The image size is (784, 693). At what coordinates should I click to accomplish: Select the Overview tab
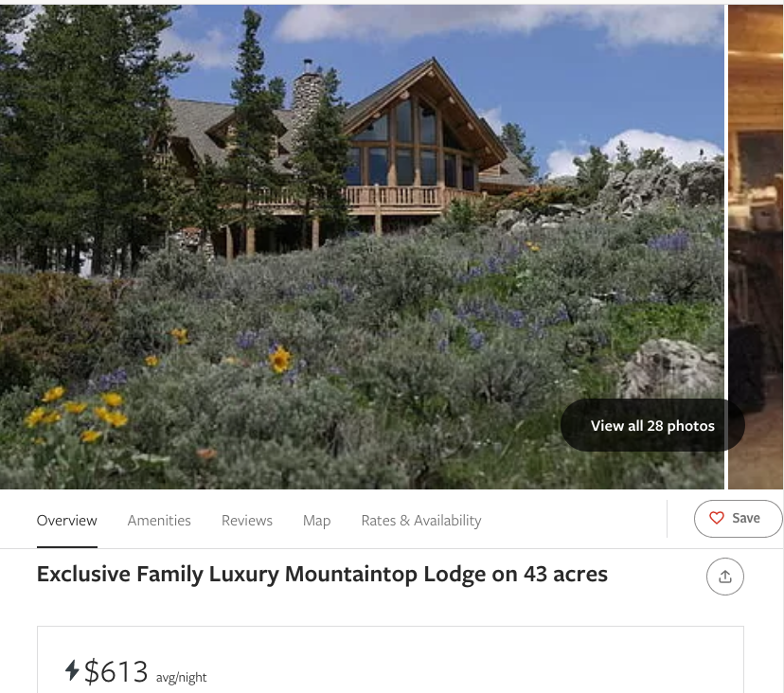(x=66, y=521)
